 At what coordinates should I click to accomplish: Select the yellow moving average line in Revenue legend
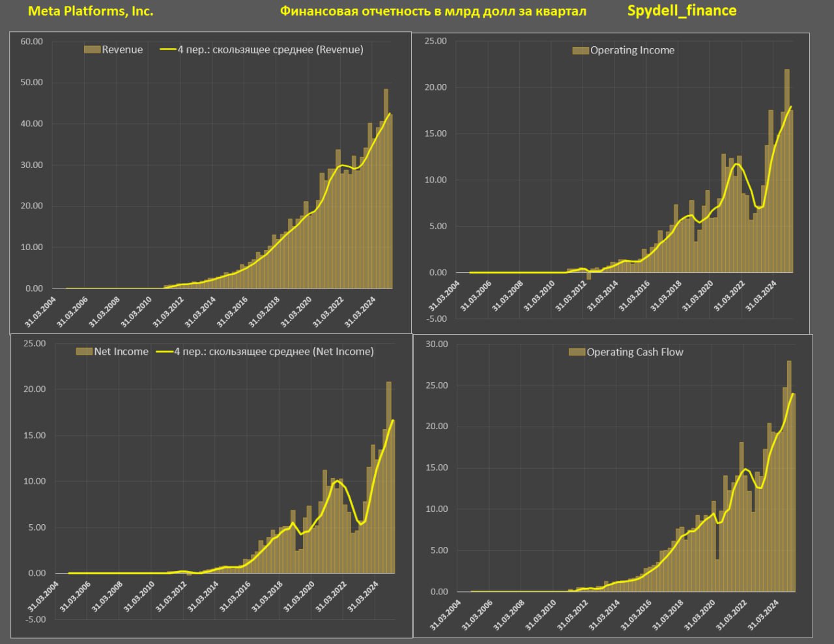167,49
